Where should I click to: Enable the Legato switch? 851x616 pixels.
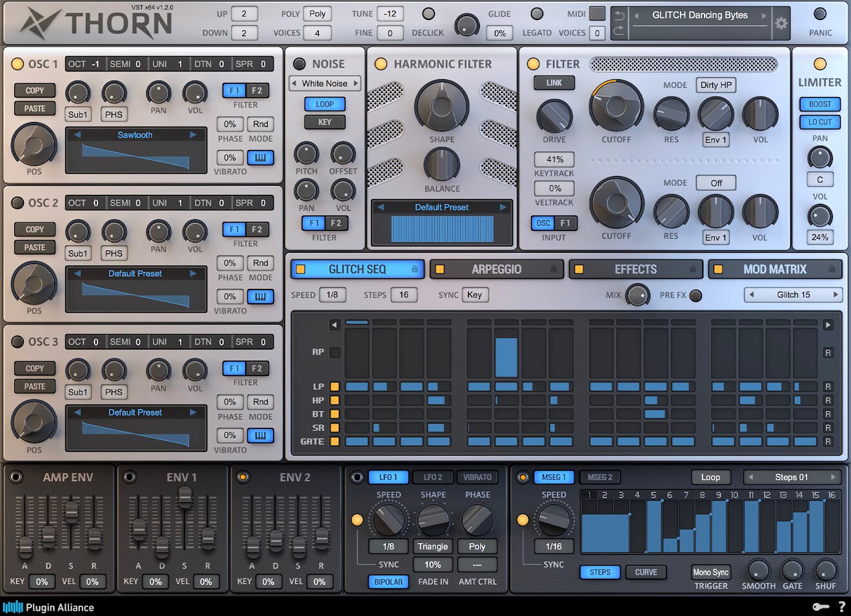point(537,14)
